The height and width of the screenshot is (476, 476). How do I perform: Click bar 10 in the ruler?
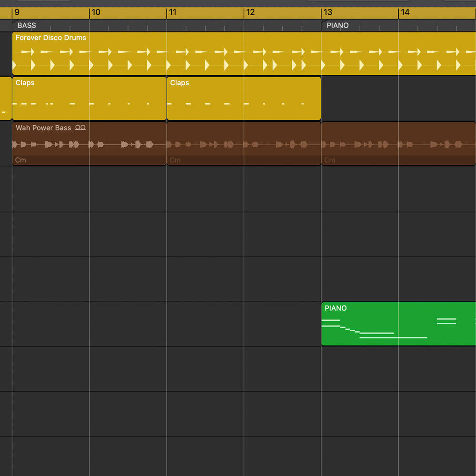click(96, 12)
